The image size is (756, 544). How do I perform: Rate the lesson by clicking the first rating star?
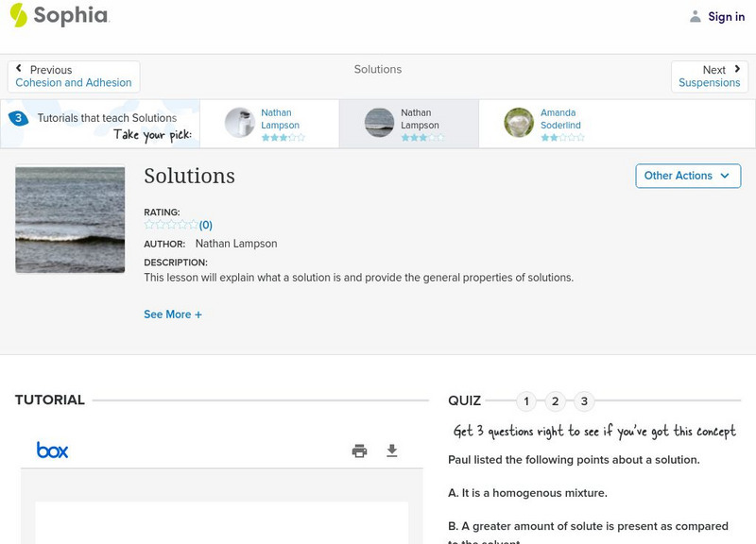[147, 225]
